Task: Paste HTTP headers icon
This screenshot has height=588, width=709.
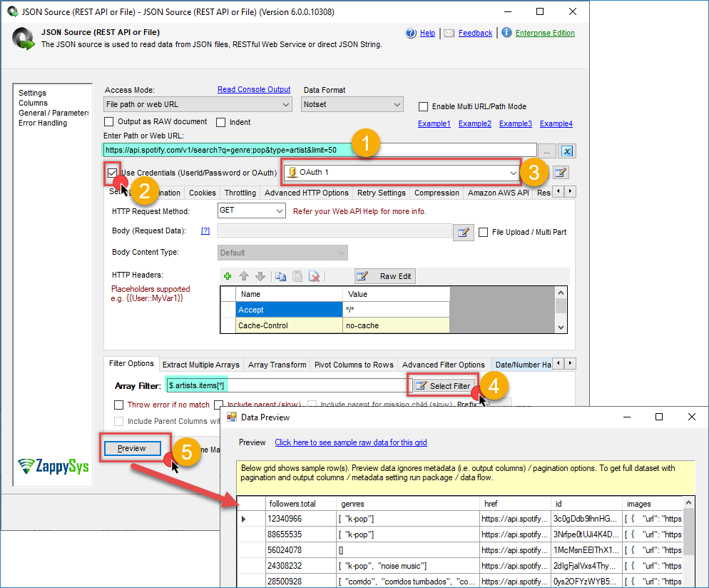Action: pos(297,276)
